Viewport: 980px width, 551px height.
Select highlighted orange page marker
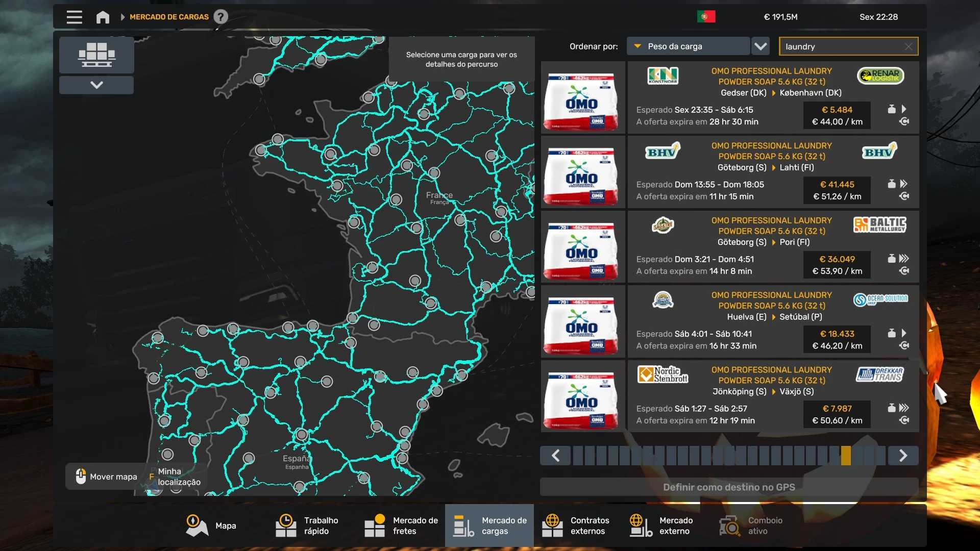point(846,455)
